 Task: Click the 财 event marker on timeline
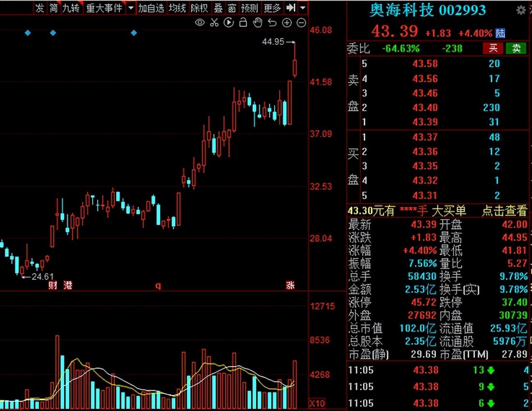pos(53,285)
